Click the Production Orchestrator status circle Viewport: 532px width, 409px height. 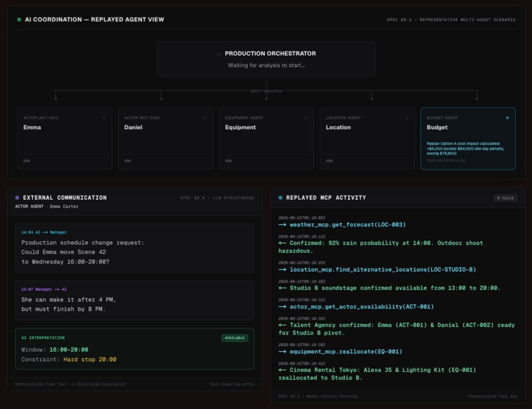(219, 54)
